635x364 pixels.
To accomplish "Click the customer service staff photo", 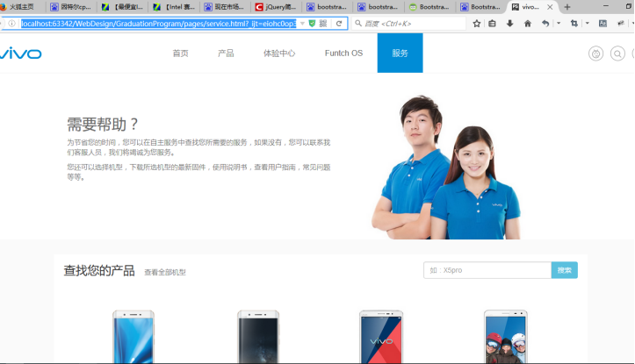I will point(446,167).
